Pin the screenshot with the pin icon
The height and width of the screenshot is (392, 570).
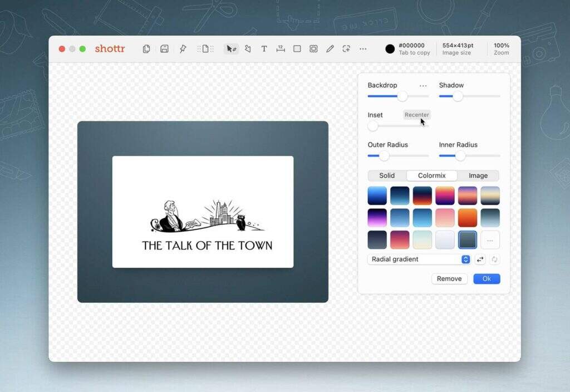[x=183, y=49]
